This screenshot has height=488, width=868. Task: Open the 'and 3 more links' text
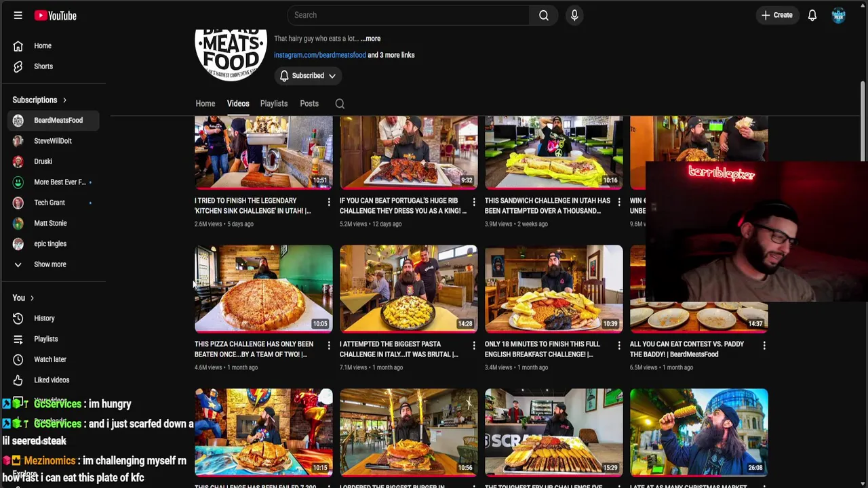pos(391,55)
